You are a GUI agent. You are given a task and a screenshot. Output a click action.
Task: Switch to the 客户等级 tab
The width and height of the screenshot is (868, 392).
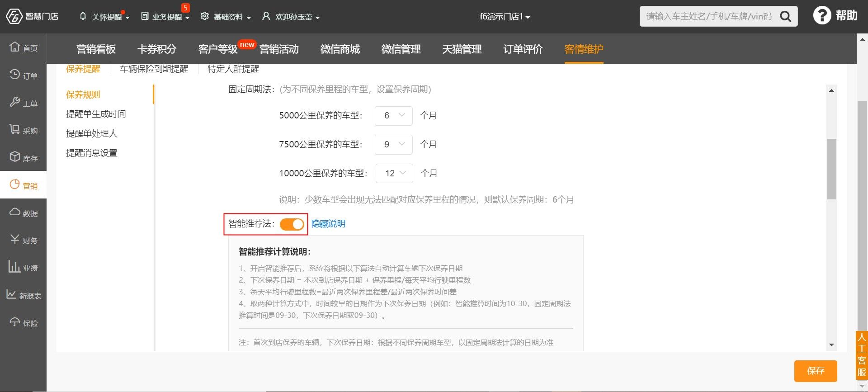coord(218,49)
